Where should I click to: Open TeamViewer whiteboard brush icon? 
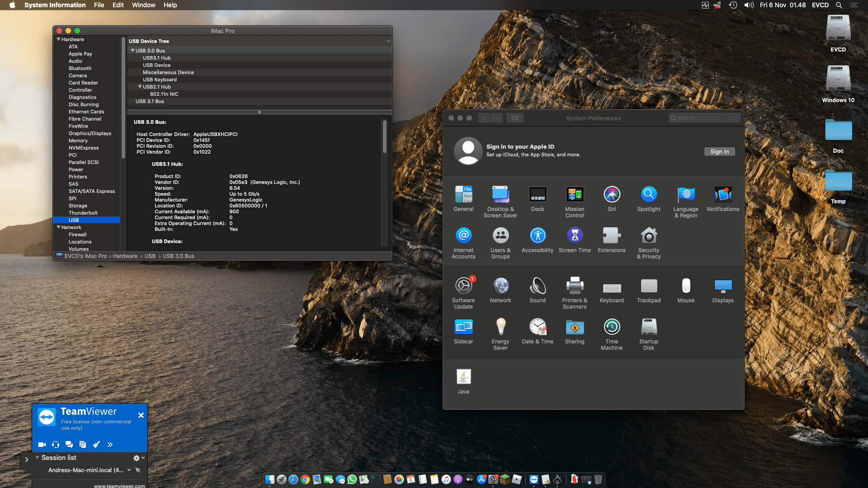[96, 445]
